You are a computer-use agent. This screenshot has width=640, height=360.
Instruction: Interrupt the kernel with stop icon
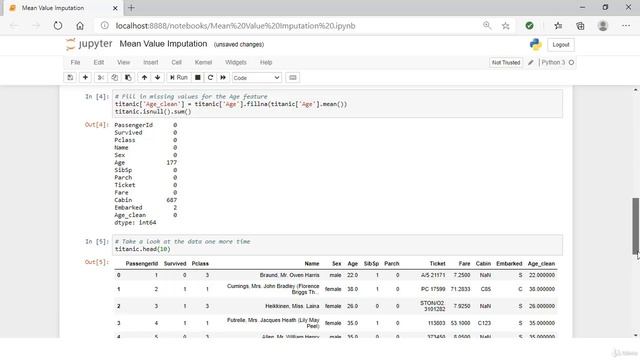pyautogui.click(x=198, y=78)
